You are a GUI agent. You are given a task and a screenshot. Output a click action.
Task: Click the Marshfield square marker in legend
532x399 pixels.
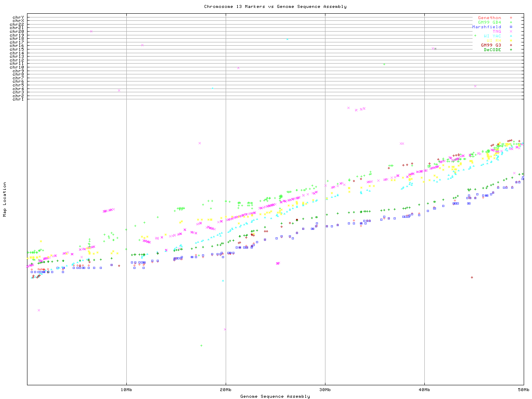pos(511,27)
